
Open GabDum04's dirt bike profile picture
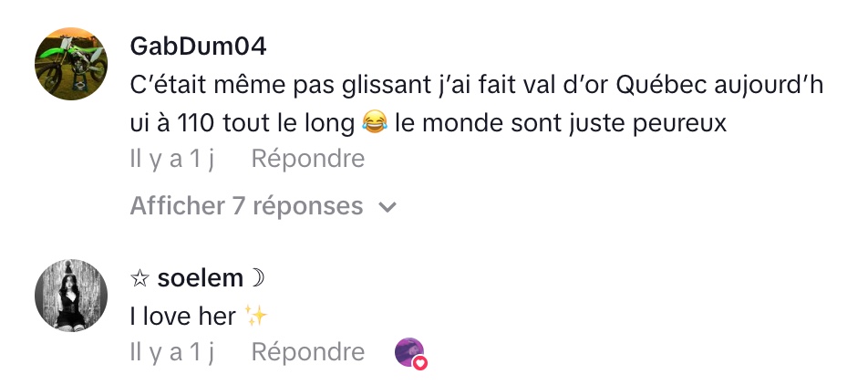click(x=71, y=64)
